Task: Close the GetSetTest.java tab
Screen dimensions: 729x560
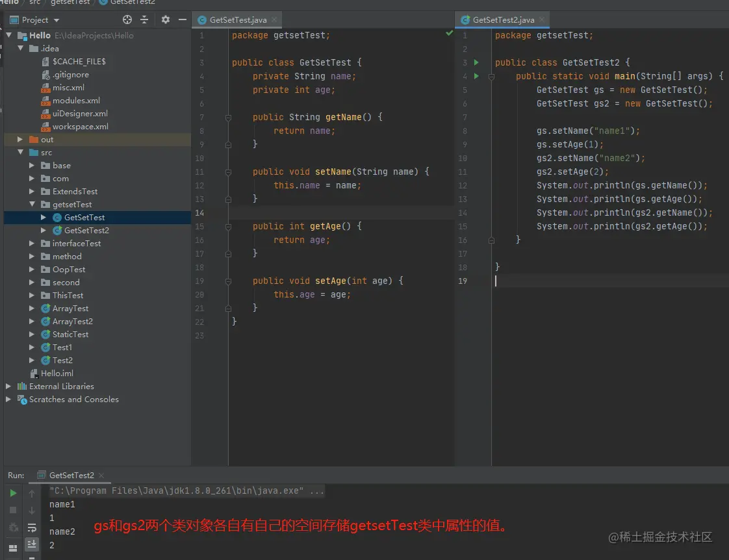Action: pos(274,20)
